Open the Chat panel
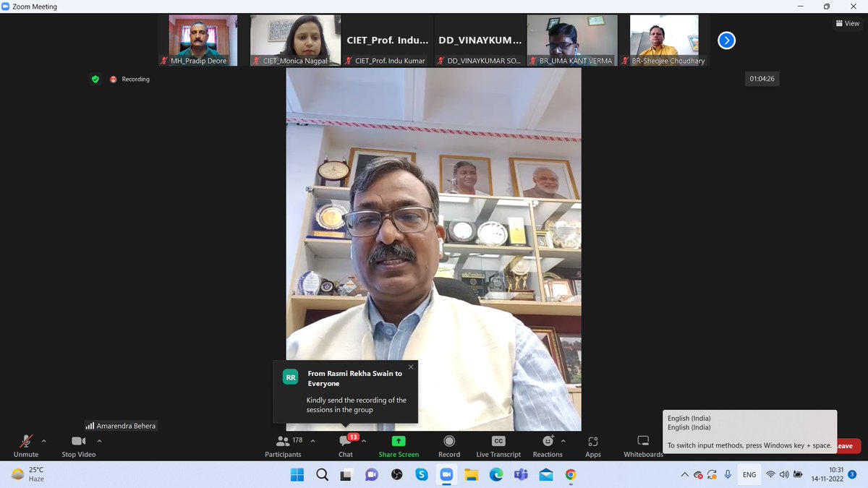This screenshot has height=488, width=868. click(346, 445)
